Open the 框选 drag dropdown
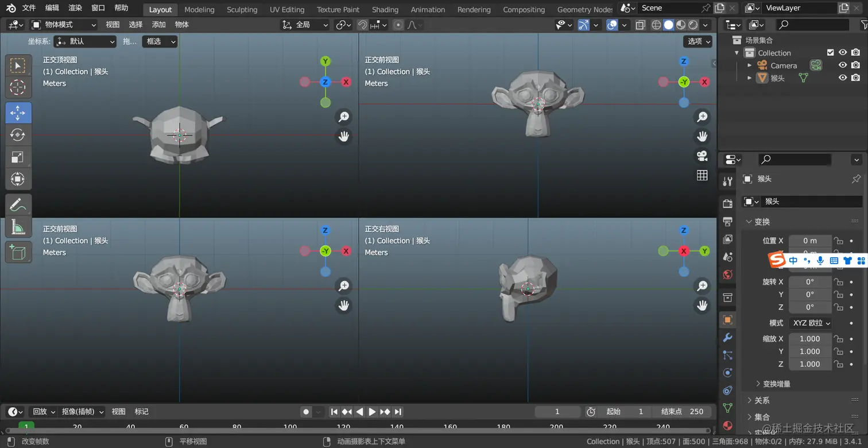The height and width of the screenshot is (448, 868). 160,41
